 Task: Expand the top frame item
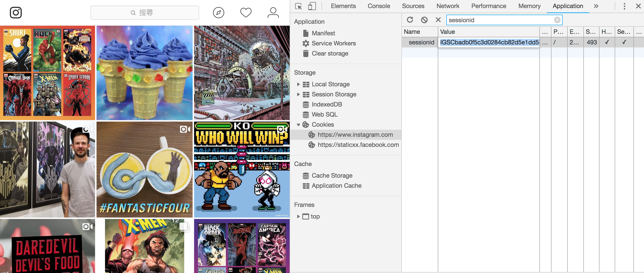tap(298, 216)
